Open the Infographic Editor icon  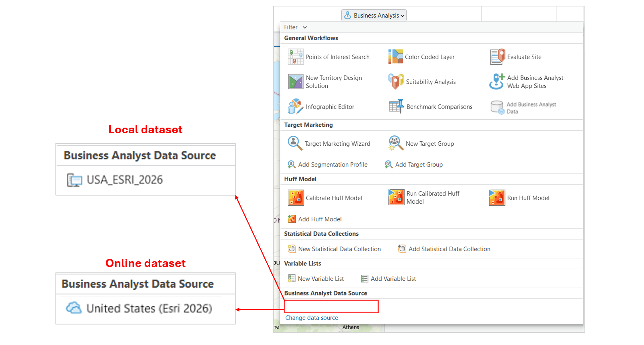tap(296, 107)
